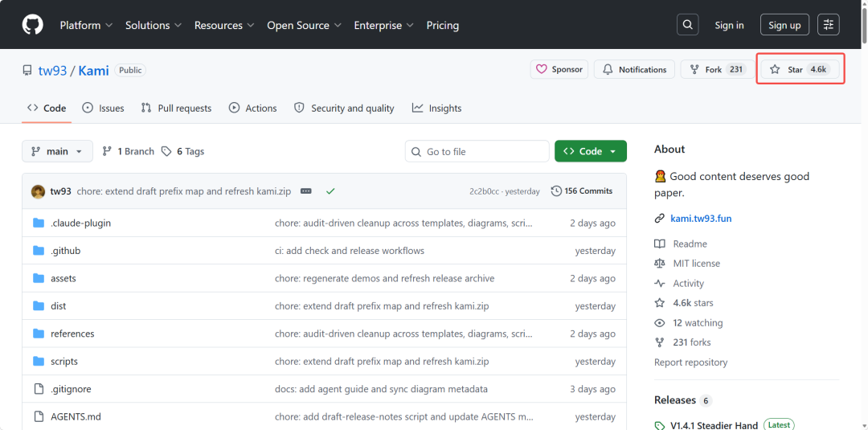
Task: Open the Platform dropdown menu
Action: (x=86, y=26)
